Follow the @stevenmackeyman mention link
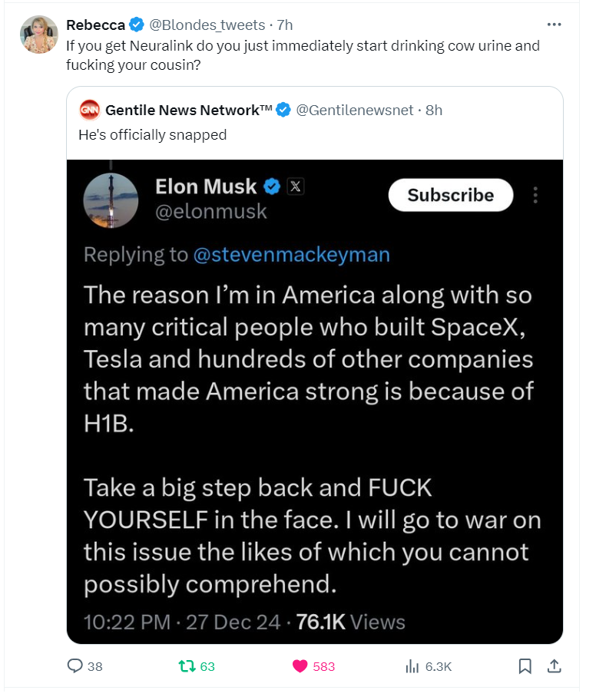The image size is (596, 700). click(x=292, y=255)
